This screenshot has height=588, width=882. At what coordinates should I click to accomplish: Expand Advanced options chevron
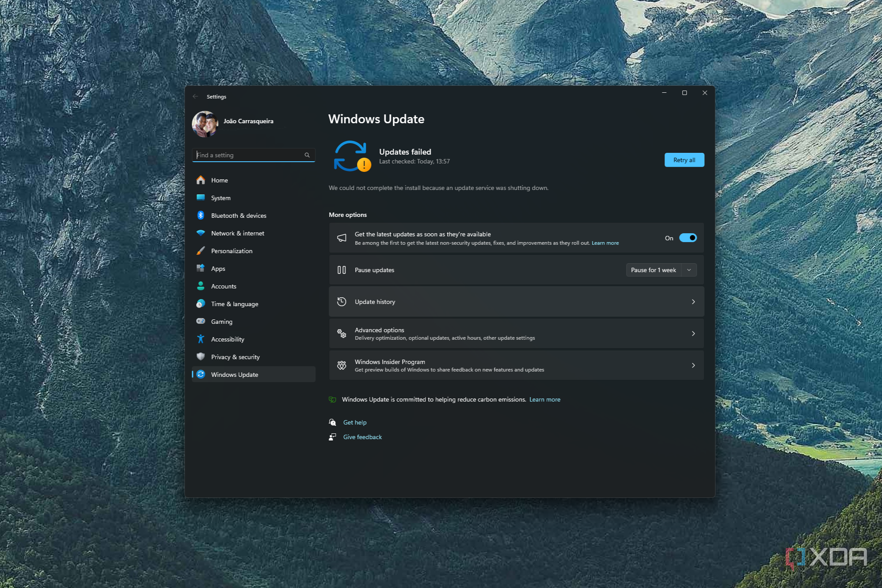693,334
